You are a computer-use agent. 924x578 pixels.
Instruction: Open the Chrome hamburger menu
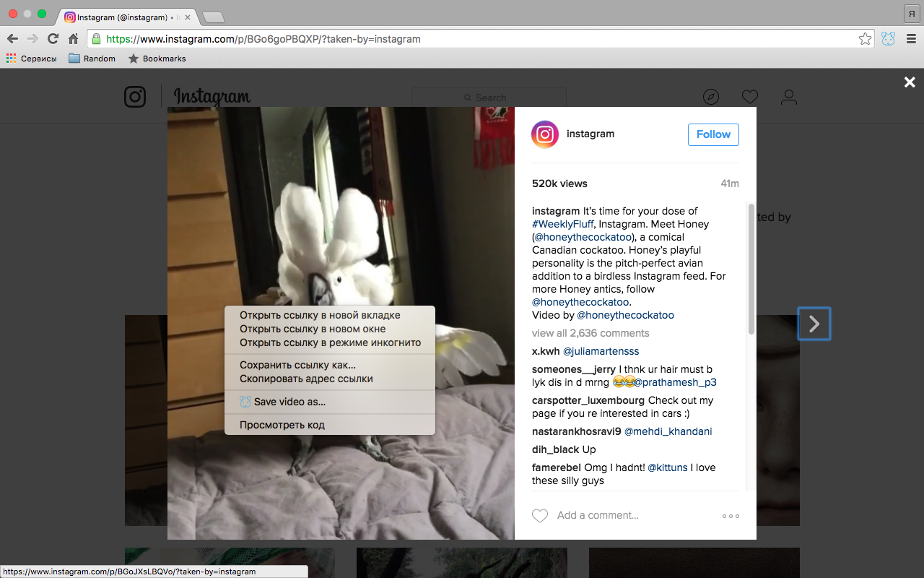click(x=910, y=39)
